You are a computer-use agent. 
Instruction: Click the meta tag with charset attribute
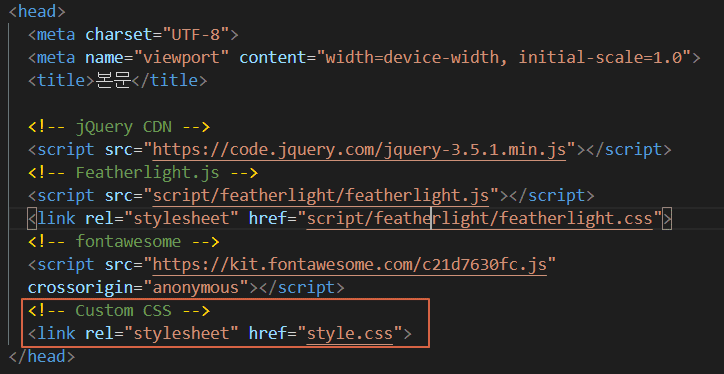point(133,34)
